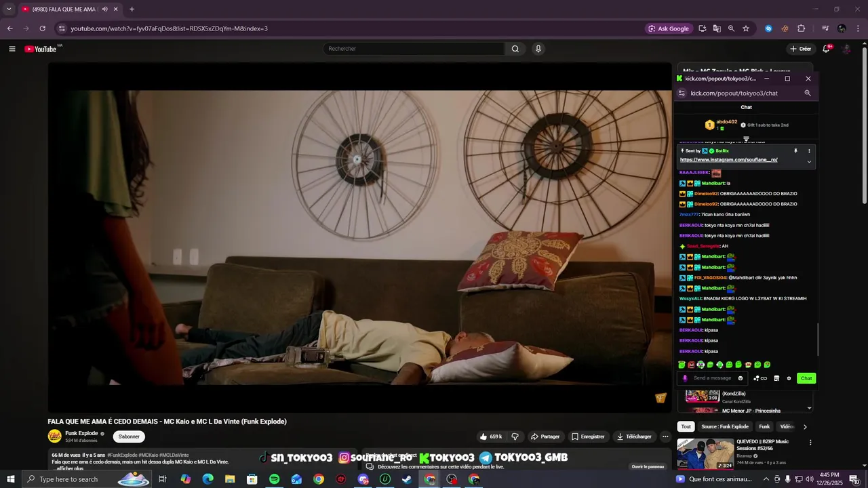Image resolution: width=868 pixels, height=488 pixels.
Task: Click the Enregistrer button
Action: pos(588,436)
